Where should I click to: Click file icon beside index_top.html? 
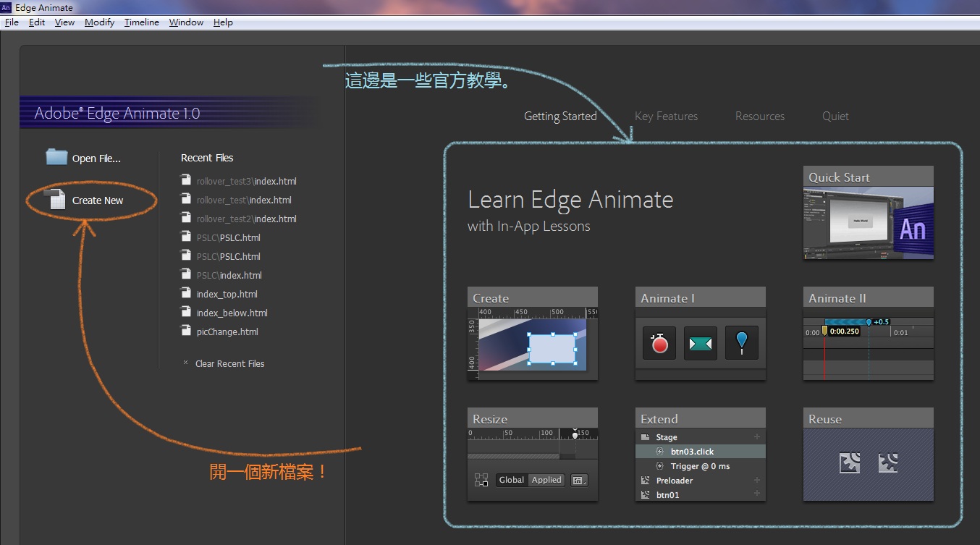(x=186, y=293)
